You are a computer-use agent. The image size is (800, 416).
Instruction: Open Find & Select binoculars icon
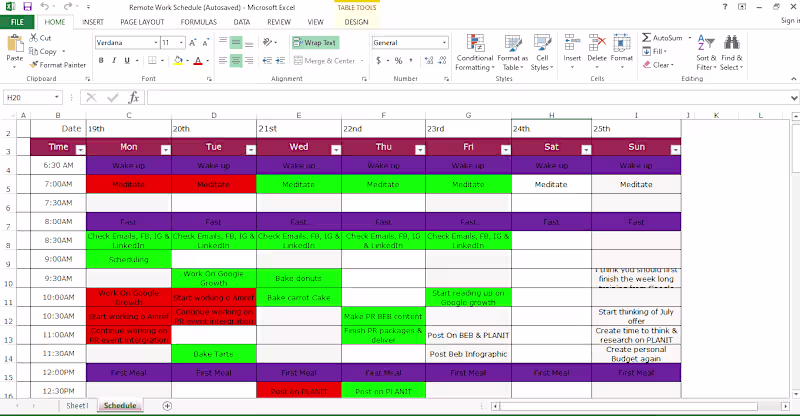pos(732,43)
